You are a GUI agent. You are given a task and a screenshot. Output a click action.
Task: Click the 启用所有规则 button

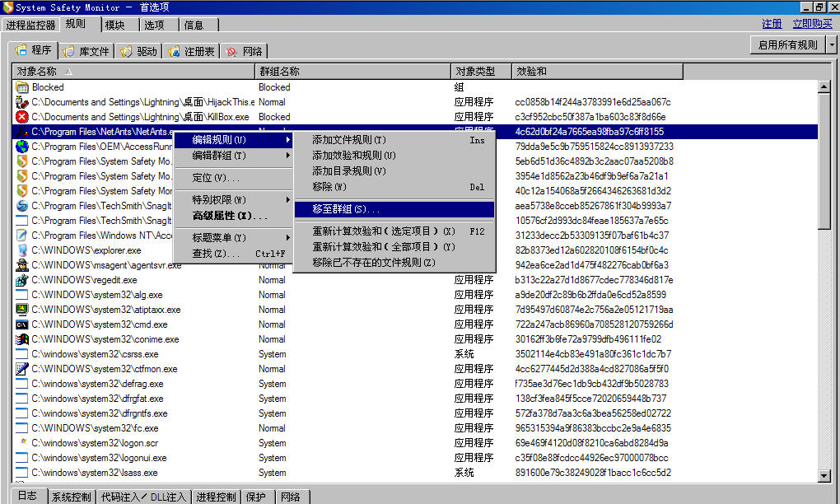788,45
